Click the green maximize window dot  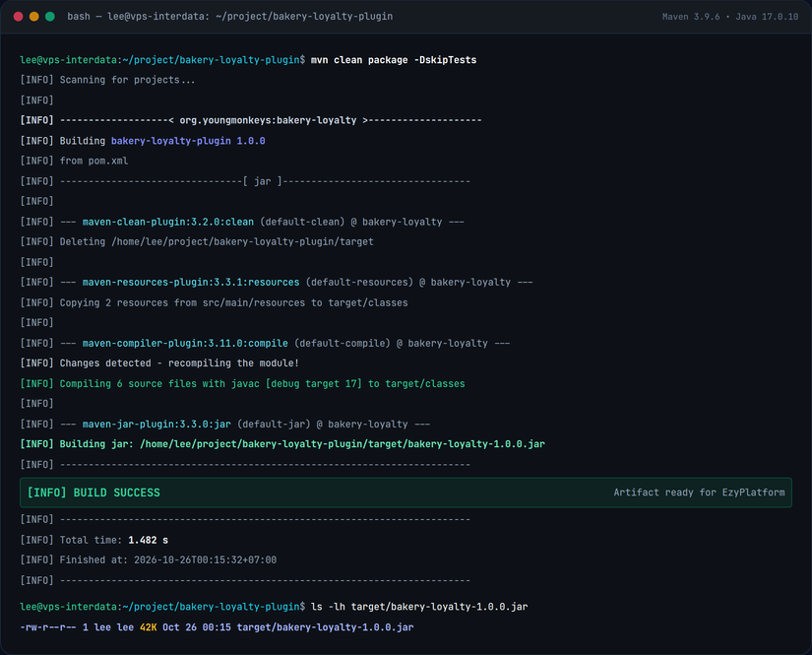click(x=50, y=17)
